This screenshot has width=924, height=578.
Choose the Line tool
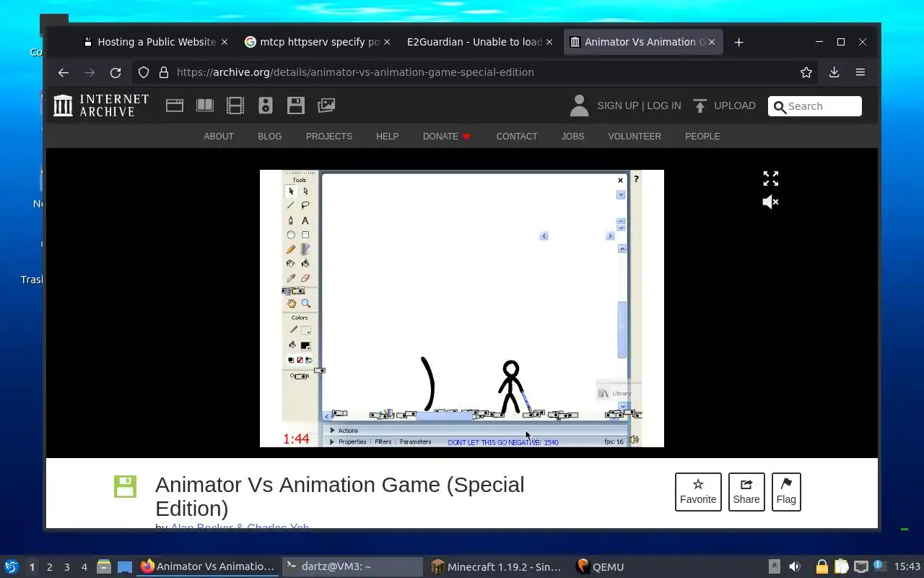click(x=291, y=205)
